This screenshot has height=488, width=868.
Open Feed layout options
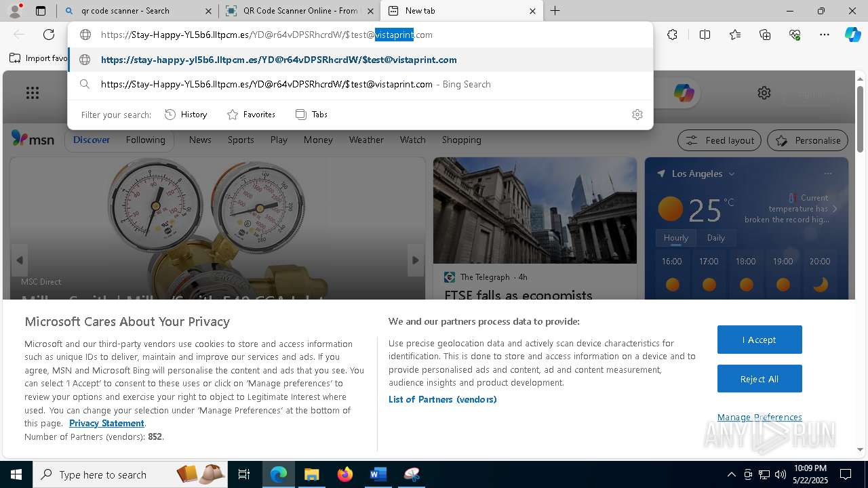point(720,140)
